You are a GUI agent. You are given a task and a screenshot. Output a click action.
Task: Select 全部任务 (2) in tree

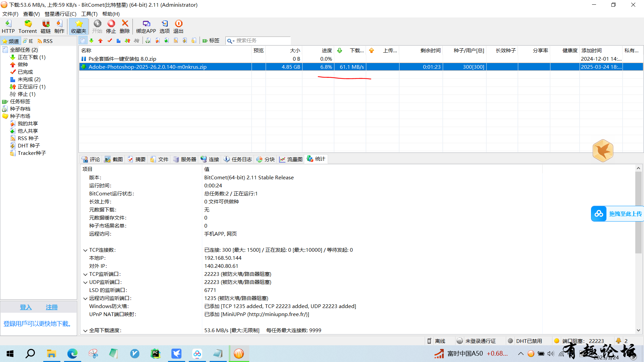[x=24, y=50]
